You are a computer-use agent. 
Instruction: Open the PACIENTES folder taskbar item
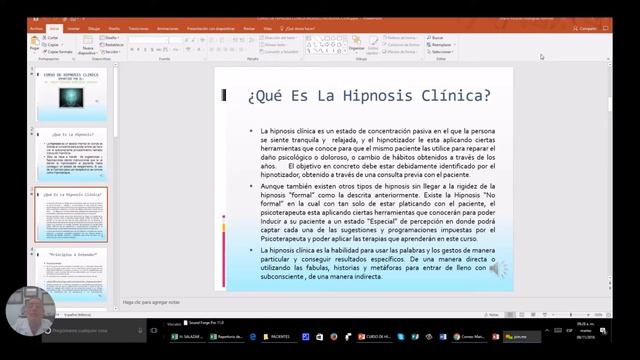tap(278, 337)
